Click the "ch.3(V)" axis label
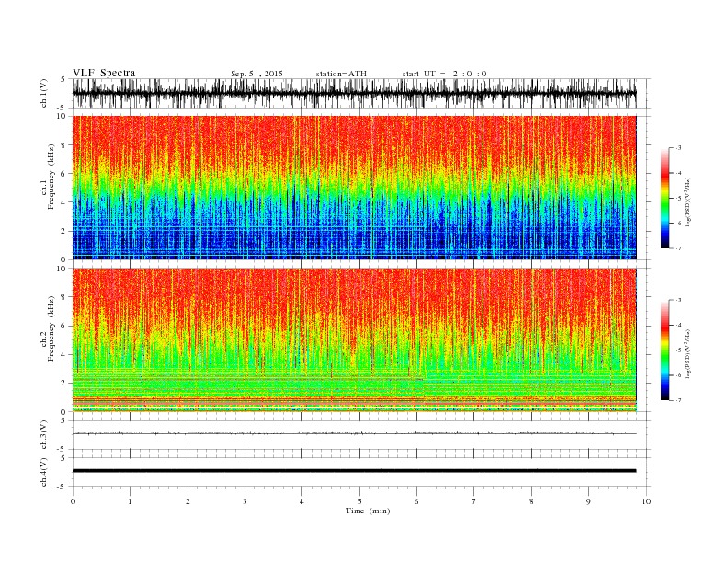This screenshot has width=728, height=563. (44, 434)
